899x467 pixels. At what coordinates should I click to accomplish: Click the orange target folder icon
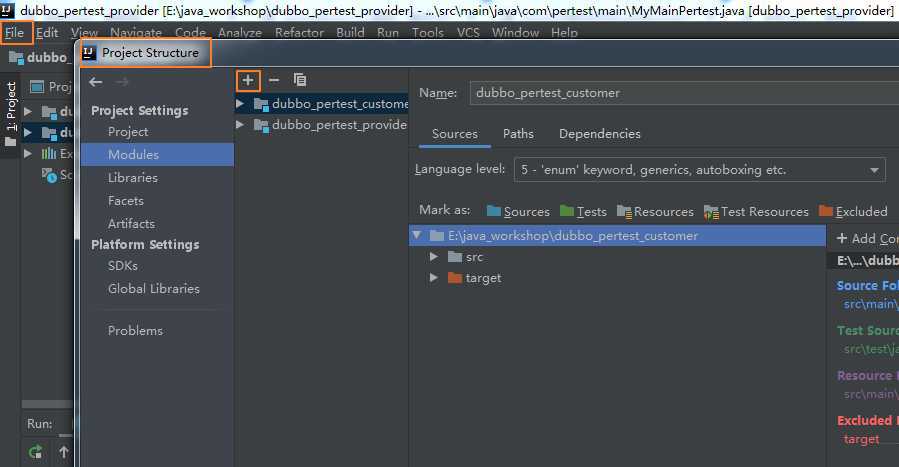pyautogui.click(x=455, y=278)
